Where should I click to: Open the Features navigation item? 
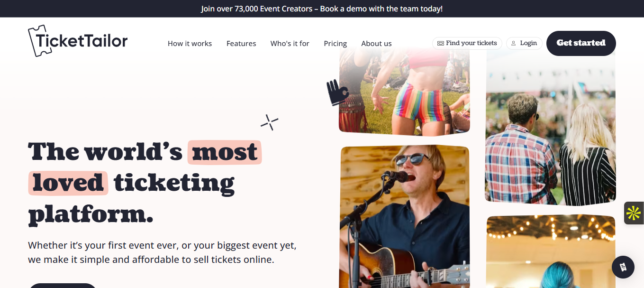[x=241, y=44]
